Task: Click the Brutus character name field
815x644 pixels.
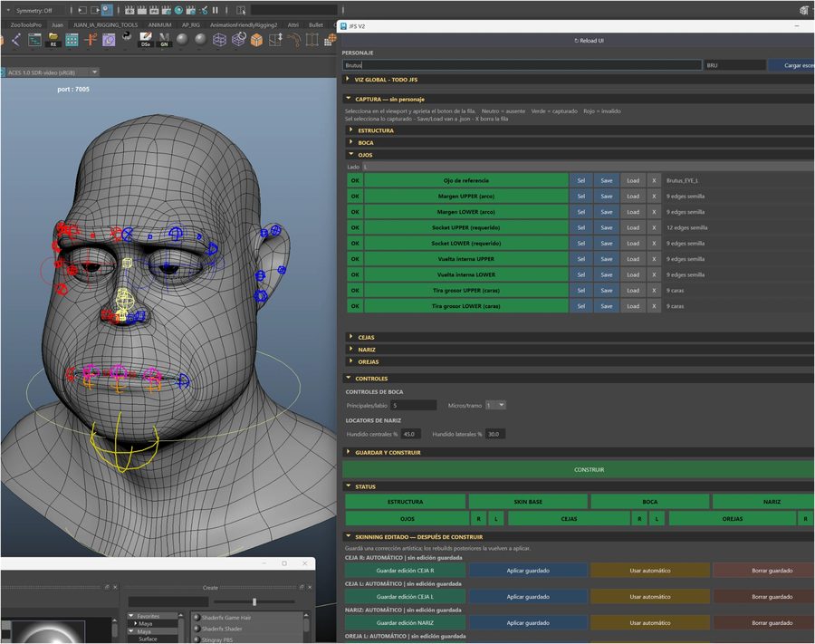Action: (523, 65)
